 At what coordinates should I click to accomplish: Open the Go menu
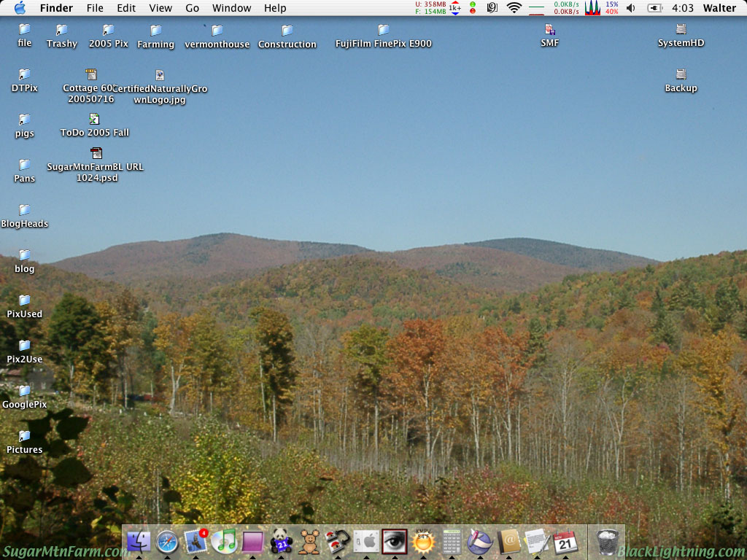(x=192, y=8)
